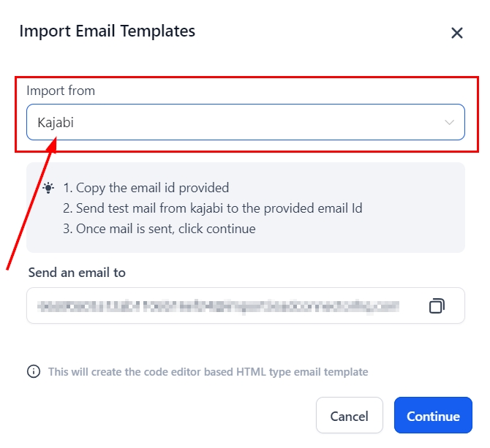Click step 3 Once mail is sent

(159, 229)
